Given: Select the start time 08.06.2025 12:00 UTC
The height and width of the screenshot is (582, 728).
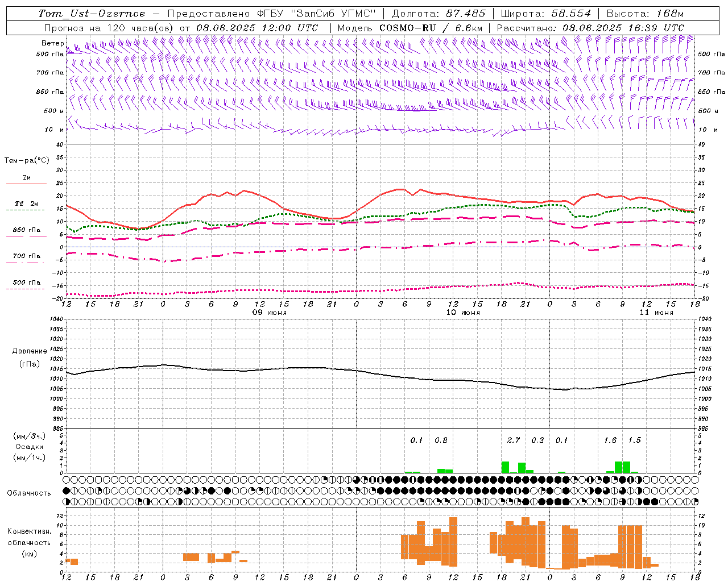Looking at the screenshot, I should 257,28.
